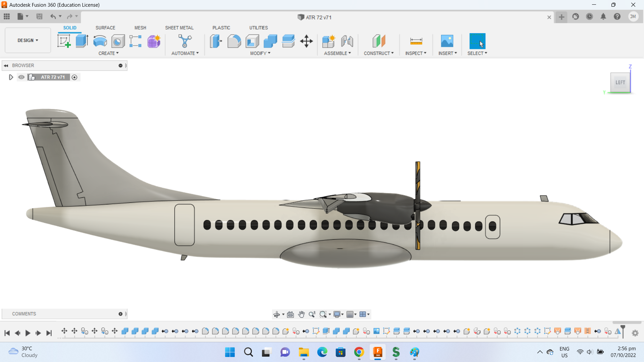This screenshot has height=362, width=644.
Task: Select the Create Sketch tool
Action: (x=64, y=41)
